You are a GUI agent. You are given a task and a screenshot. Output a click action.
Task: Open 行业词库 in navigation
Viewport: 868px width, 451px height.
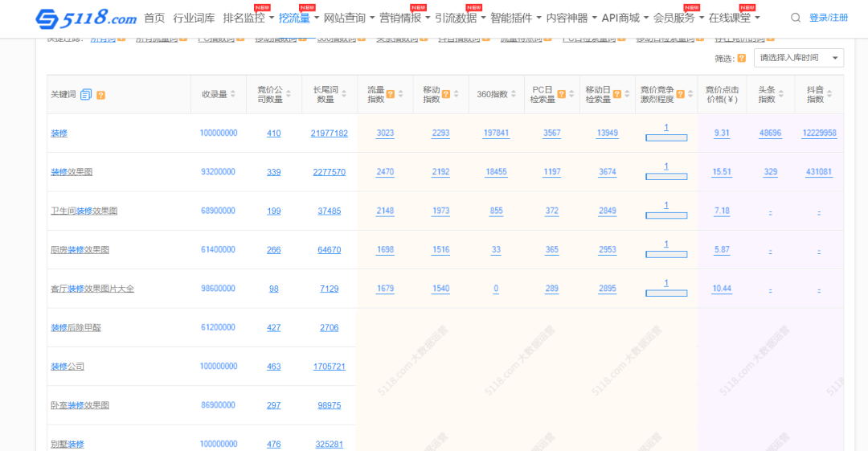tap(194, 18)
